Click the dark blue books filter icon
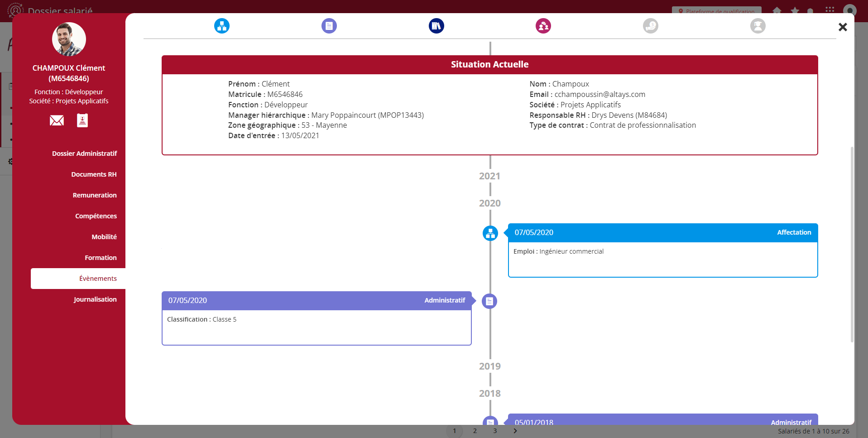Viewport: 868px width, 438px height. [x=436, y=26]
